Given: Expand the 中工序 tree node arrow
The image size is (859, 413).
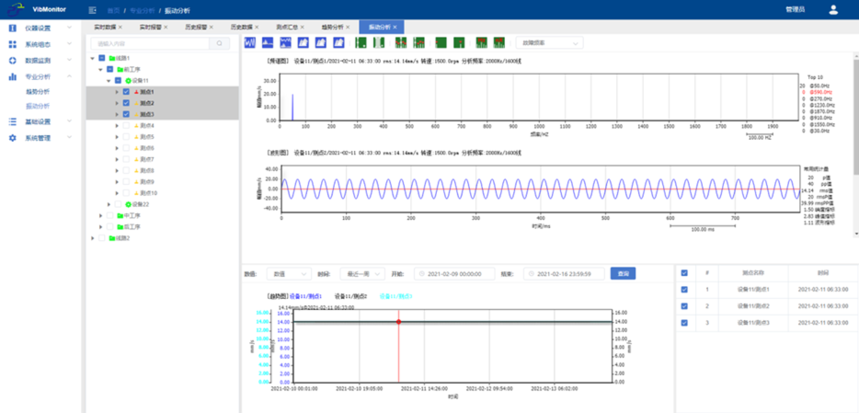Looking at the screenshot, I should coord(100,216).
